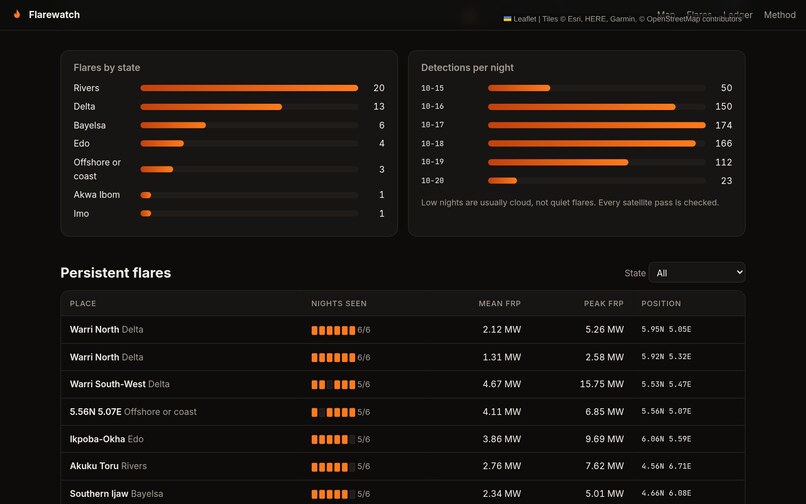Open the OpenStreetMap contributors link
The width and height of the screenshot is (806, 504).
[693, 19]
